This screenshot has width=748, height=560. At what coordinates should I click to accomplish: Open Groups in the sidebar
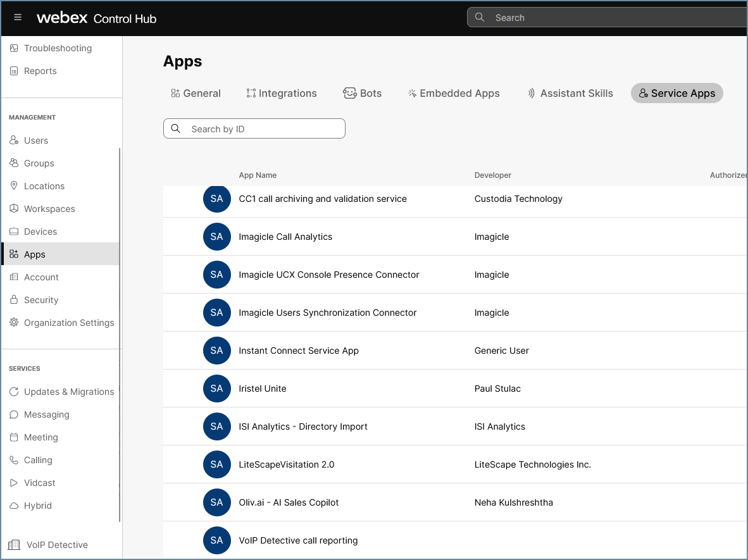(x=39, y=163)
